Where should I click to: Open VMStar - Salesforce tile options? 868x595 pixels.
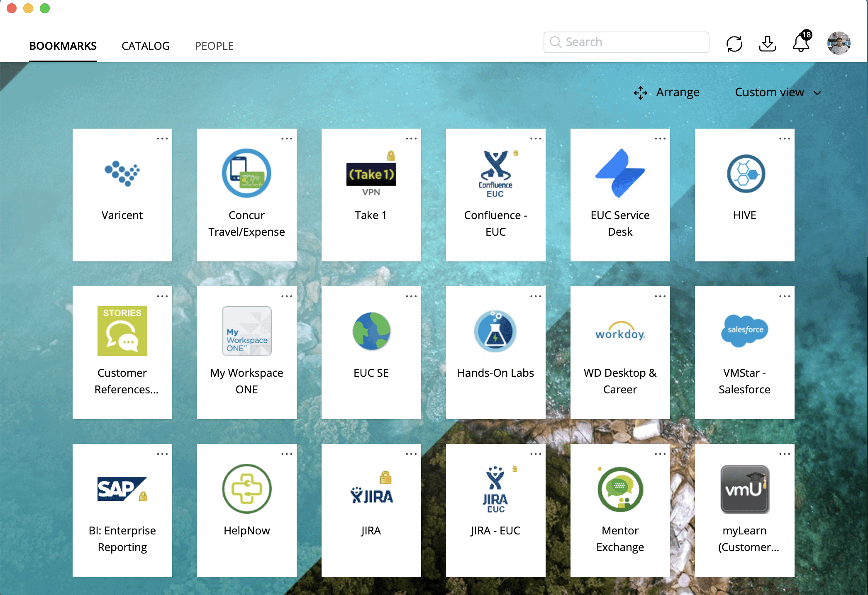click(785, 296)
